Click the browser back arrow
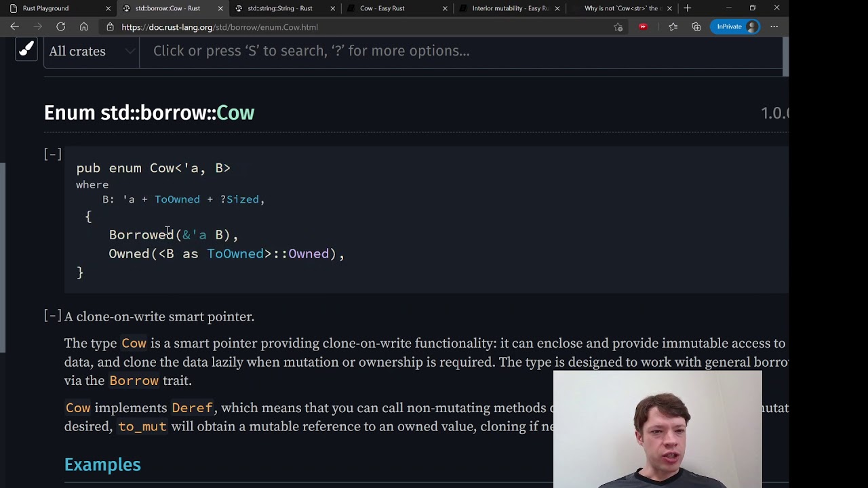The height and width of the screenshot is (488, 868). (x=14, y=27)
